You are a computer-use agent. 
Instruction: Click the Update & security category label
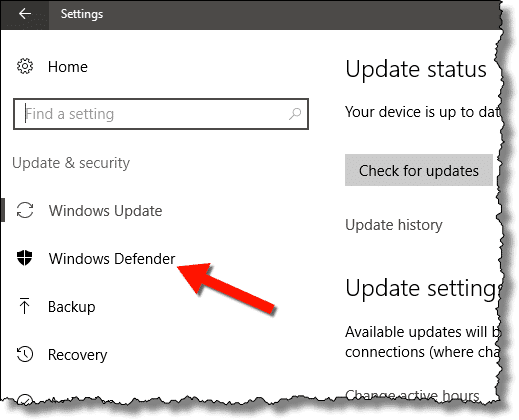[71, 163]
